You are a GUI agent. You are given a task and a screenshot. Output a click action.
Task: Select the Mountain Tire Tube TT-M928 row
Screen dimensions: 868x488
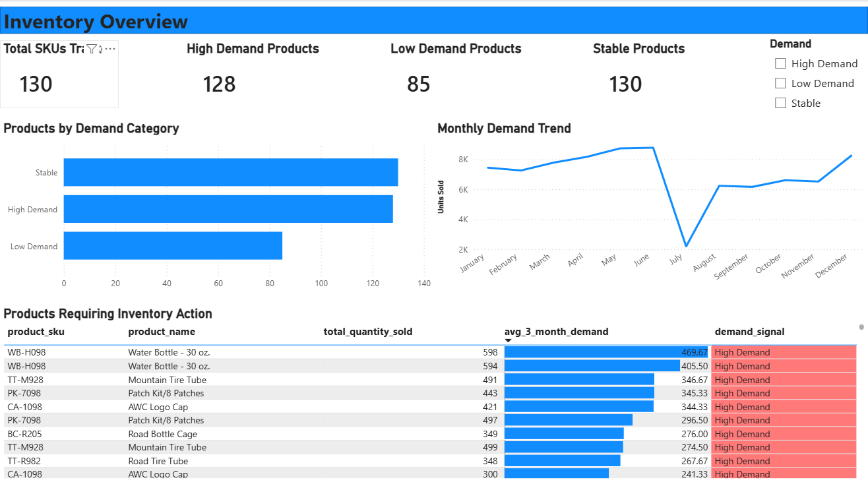264,379
